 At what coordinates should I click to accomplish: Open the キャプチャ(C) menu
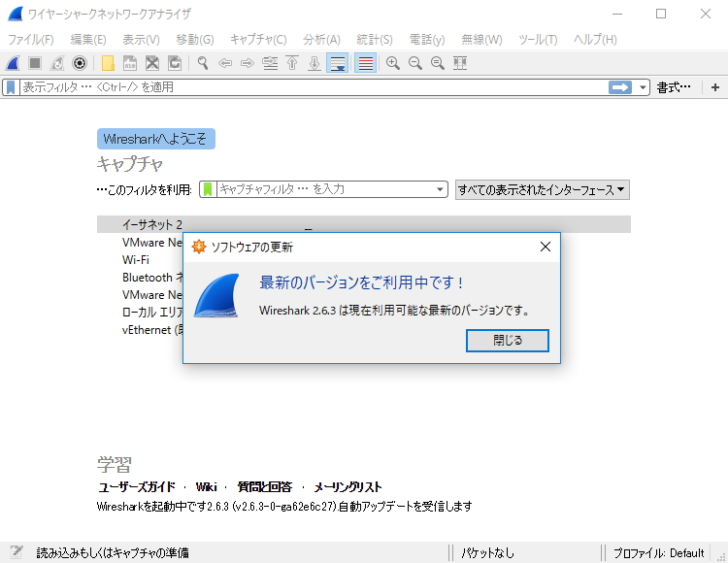258,40
